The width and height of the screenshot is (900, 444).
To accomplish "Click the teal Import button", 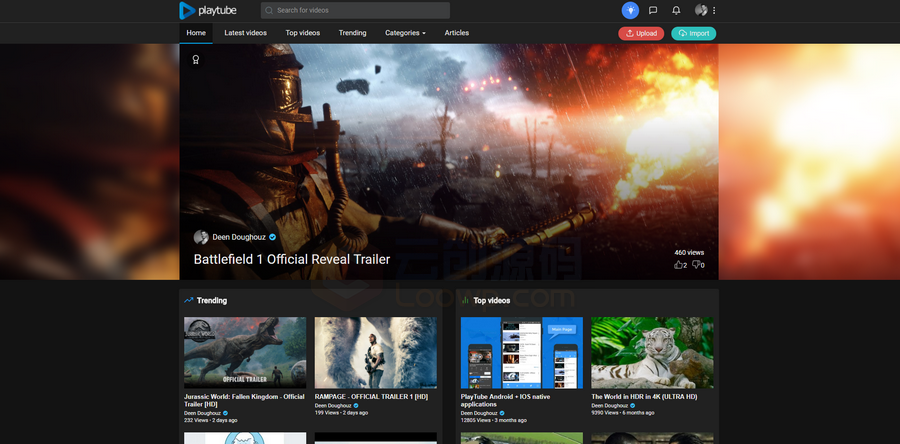I will 693,33.
